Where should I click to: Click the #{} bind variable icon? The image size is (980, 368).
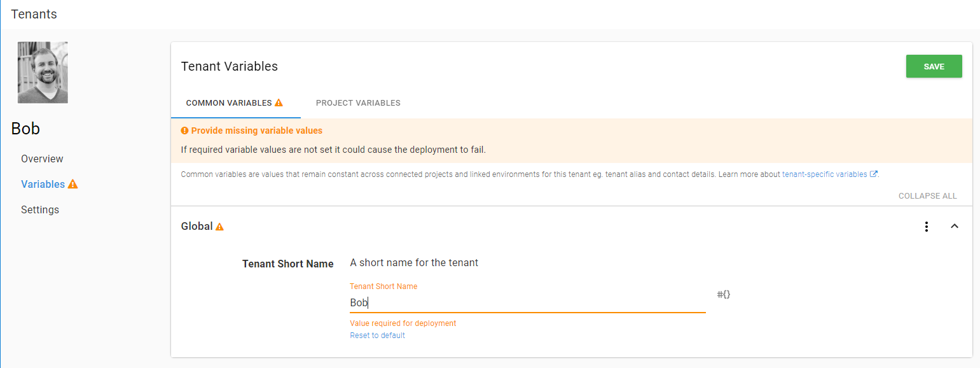tap(724, 295)
